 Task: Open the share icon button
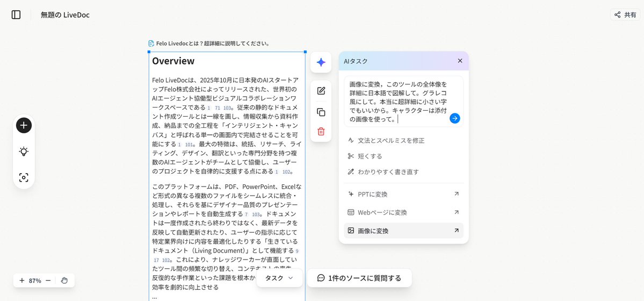point(625,15)
